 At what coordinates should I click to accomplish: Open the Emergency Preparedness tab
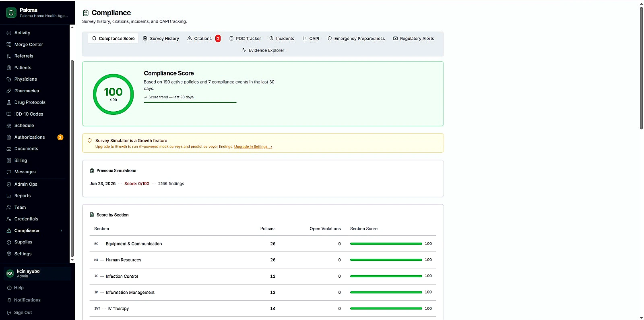point(356,39)
